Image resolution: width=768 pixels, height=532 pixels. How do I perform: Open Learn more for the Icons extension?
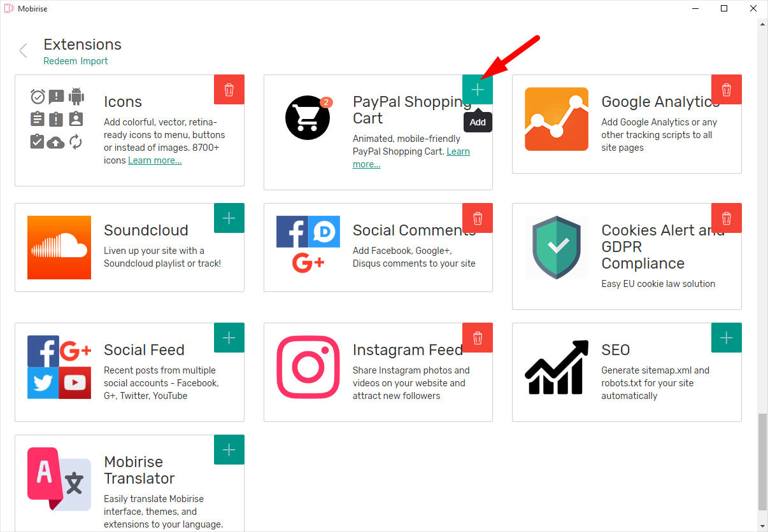(154, 160)
